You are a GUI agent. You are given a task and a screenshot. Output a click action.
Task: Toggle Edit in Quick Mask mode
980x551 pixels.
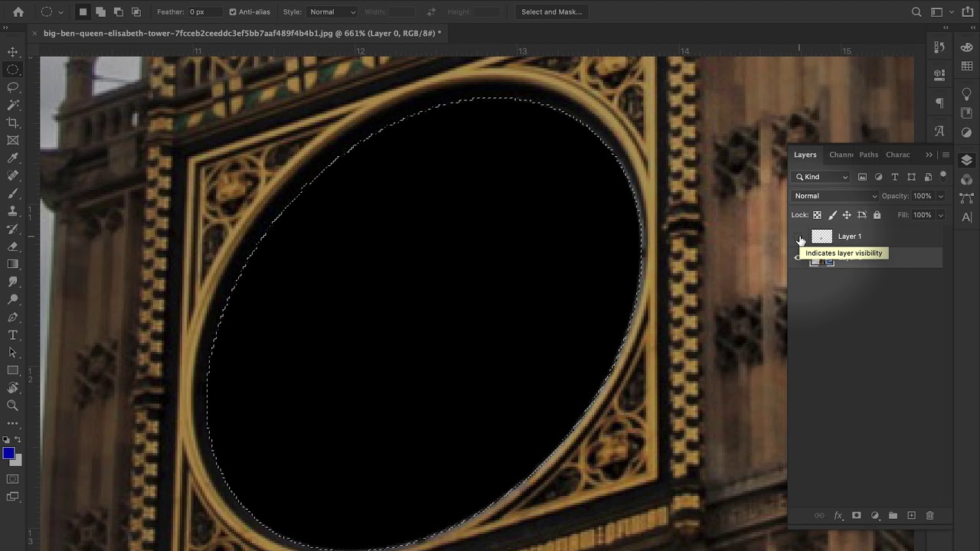tap(13, 479)
